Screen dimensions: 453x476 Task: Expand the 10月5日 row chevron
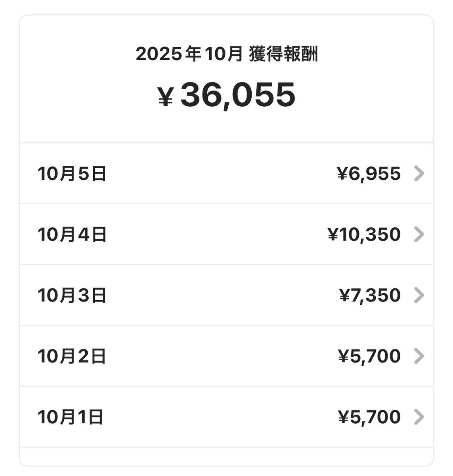pyautogui.click(x=419, y=174)
